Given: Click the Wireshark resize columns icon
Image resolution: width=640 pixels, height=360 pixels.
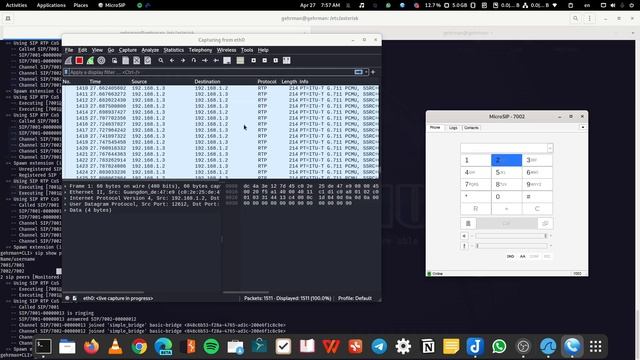Looking at the screenshot, I should (x=287, y=60).
